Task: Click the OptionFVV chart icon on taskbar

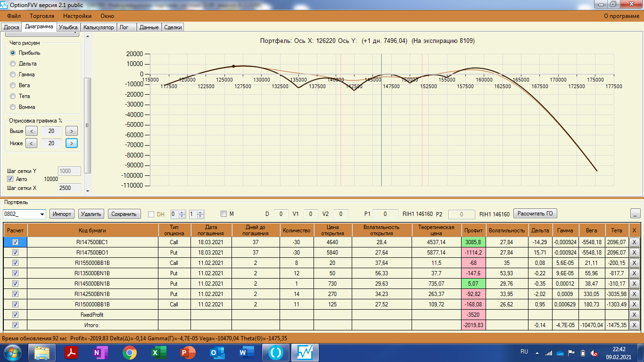Action: pyautogui.click(x=305, y=353)
